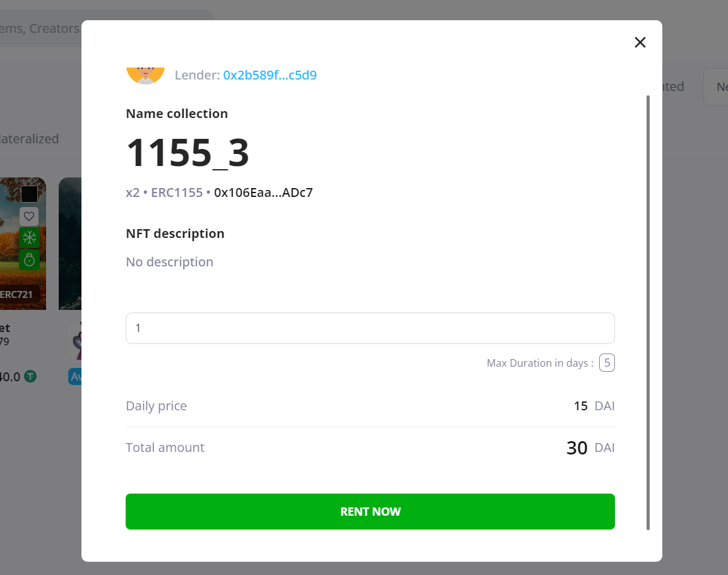Focus the rental duration input field
Screen dimensions: 728x575
pyautogui.click(x=370, y=328)
